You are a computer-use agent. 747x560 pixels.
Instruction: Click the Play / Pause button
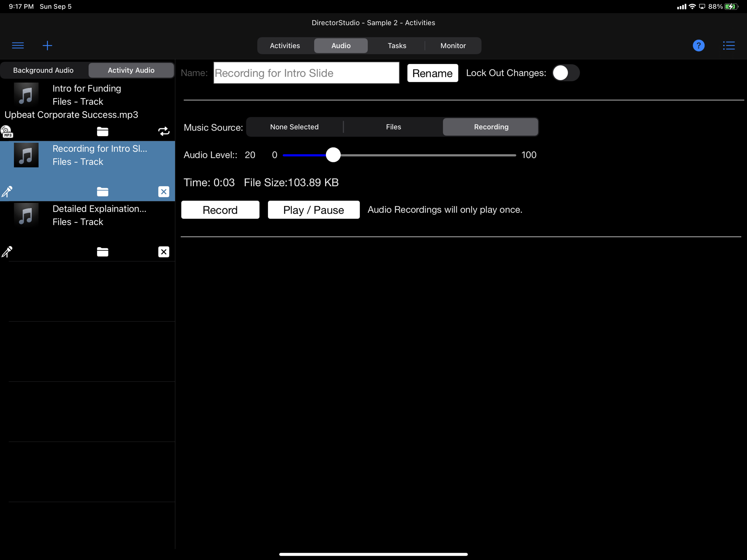pos(313,210)
